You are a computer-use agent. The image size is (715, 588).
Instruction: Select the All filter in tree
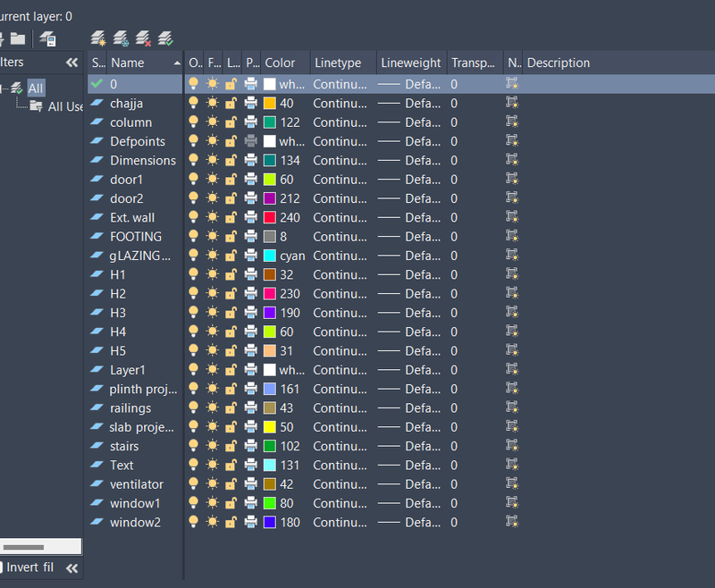[36, 88]
